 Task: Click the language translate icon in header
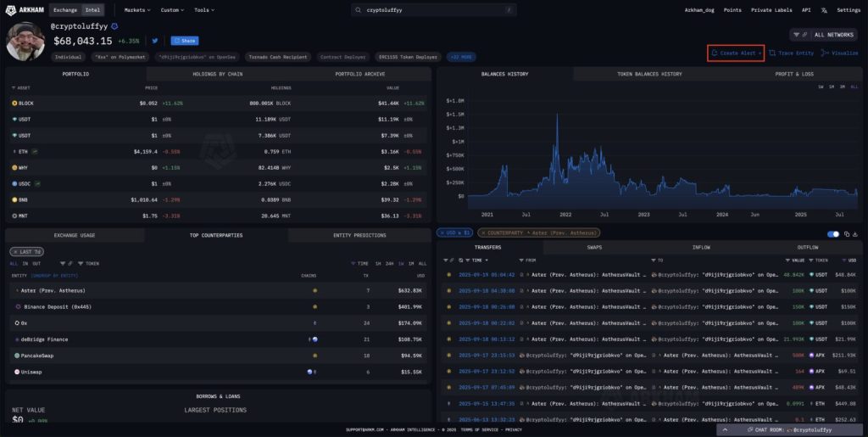824,10
